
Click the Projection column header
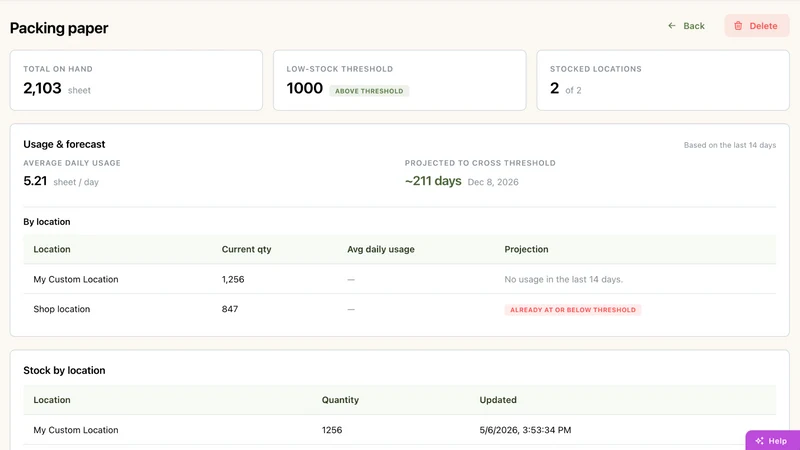[x=527, y=249]
